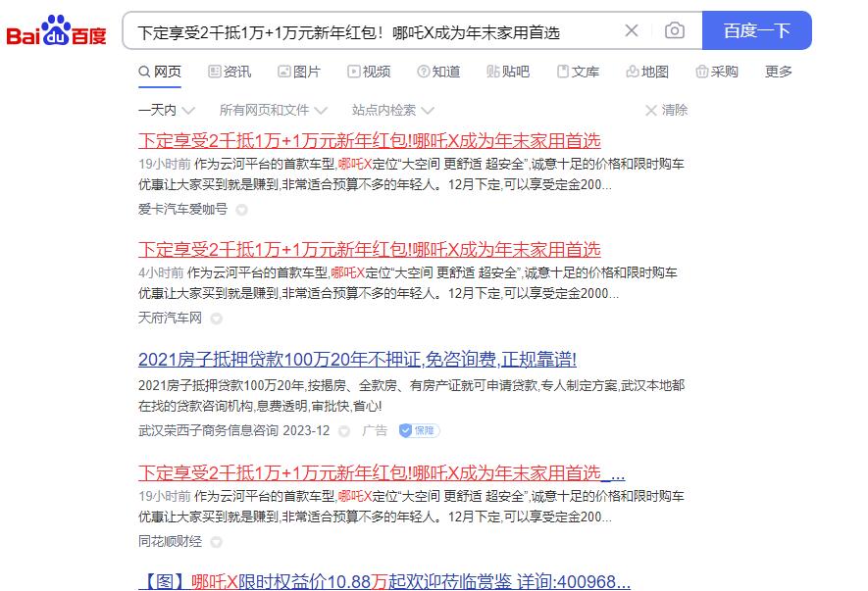Expand 站点内检索 dropdown
Viewport: 868px width, 591px height.
click(x=392, y=110)
